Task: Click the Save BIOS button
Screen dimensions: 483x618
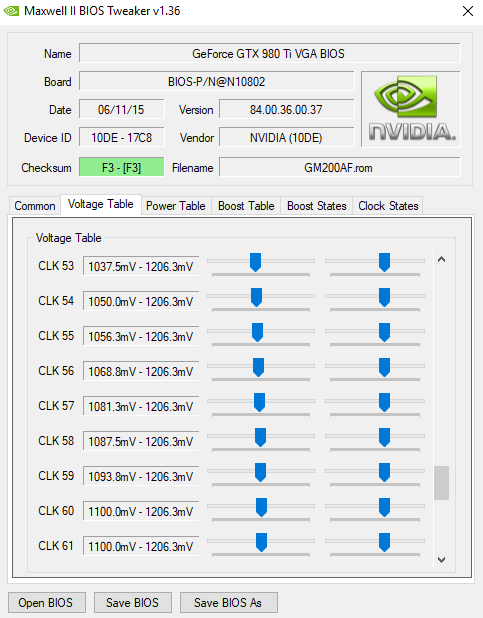Action: (132, 602)
